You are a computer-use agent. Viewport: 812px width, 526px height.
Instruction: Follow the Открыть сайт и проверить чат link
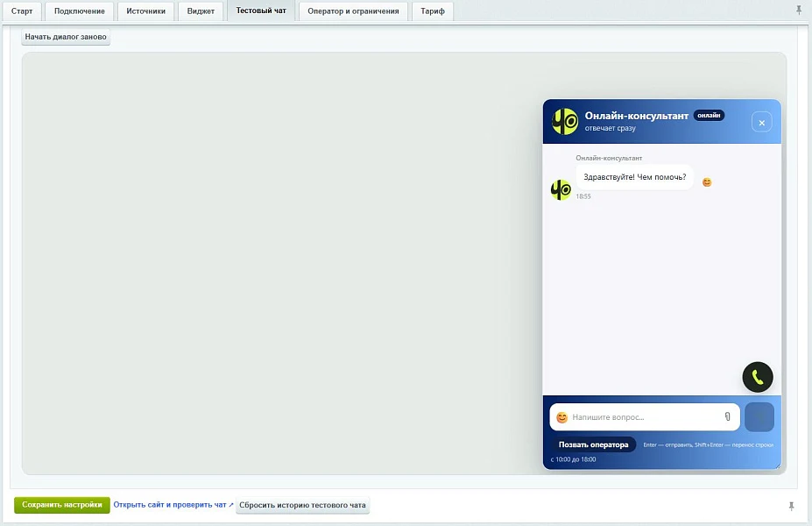tap(173, 505)
